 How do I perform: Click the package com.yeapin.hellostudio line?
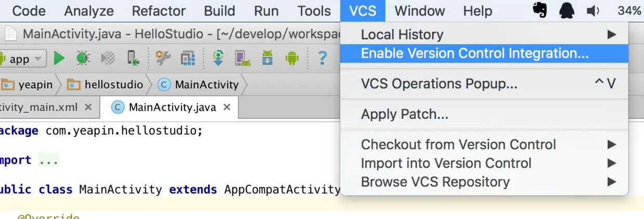pyautogui.click(x=101, y=130)
